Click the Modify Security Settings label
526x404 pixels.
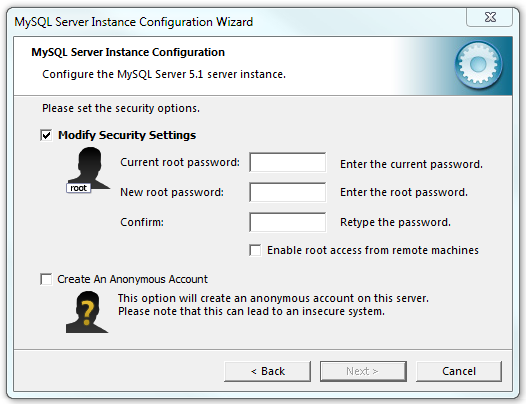[127, 135]
